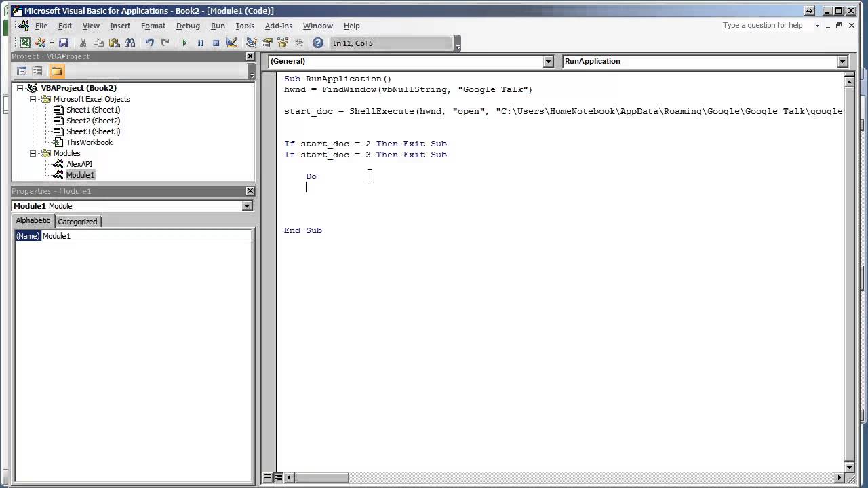This screenshot has width=868, height=488.
Task: Click the Reset stop icon
Action: [216, 43]
